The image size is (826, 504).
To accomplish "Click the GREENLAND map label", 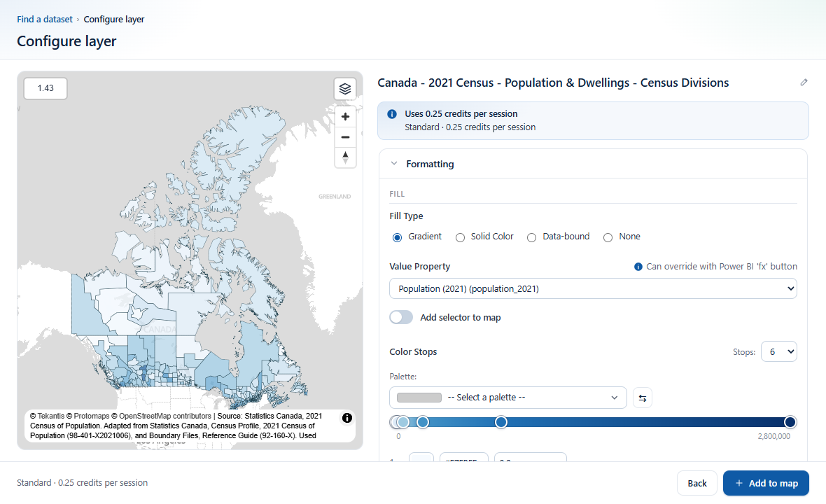I will click(x=335, y=197).
